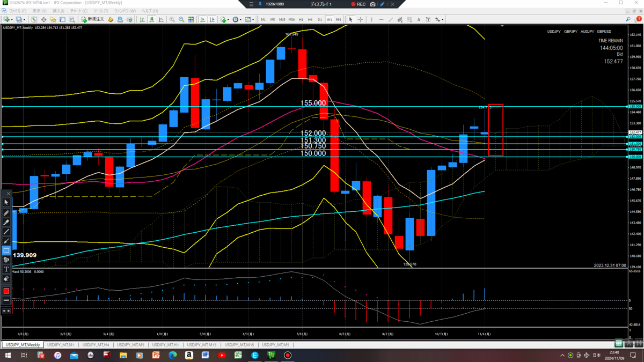Select the Crosshair tool
Viewport: 644px width, 362px height.
tap(360, 19)
